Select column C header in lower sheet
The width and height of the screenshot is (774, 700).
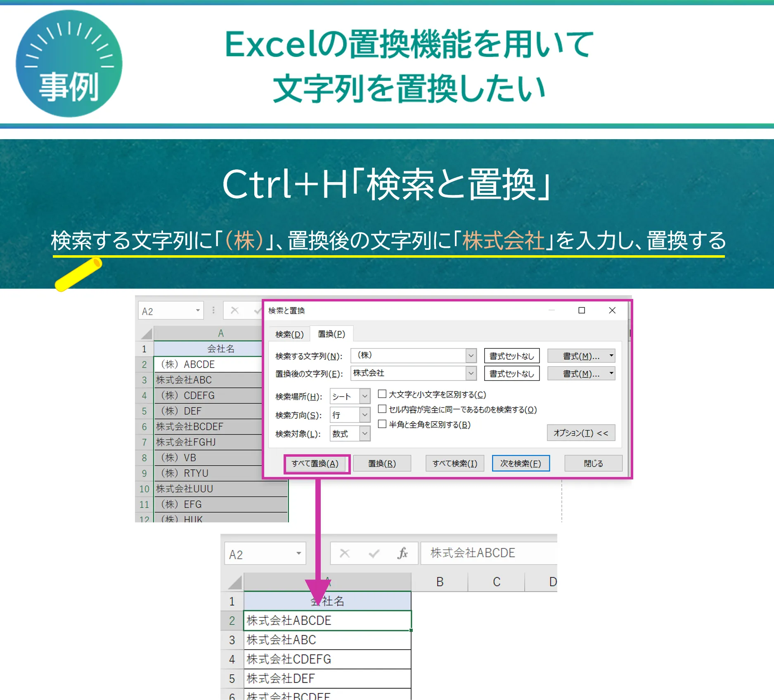pyautogui.click(x=497, y=582)
